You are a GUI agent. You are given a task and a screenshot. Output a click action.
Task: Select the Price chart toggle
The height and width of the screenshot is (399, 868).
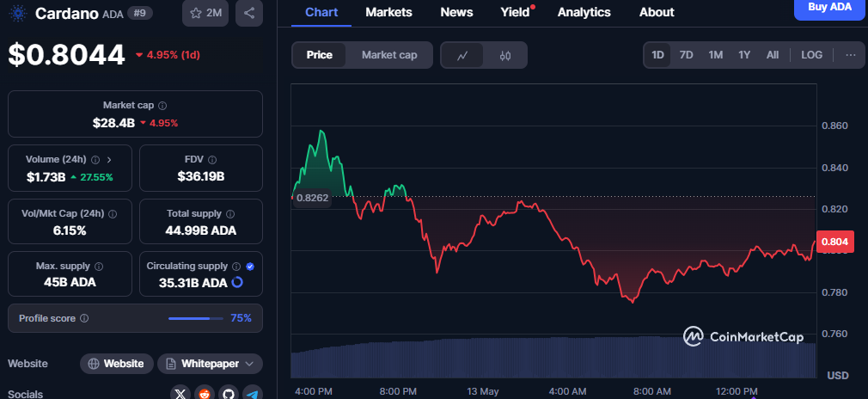click(320, 55)
